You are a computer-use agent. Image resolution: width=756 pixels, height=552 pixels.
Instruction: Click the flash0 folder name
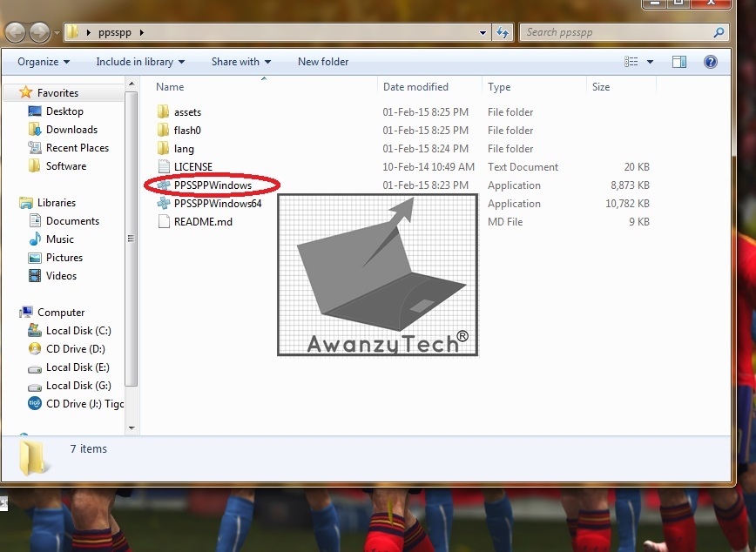click(x=187, y=131)
